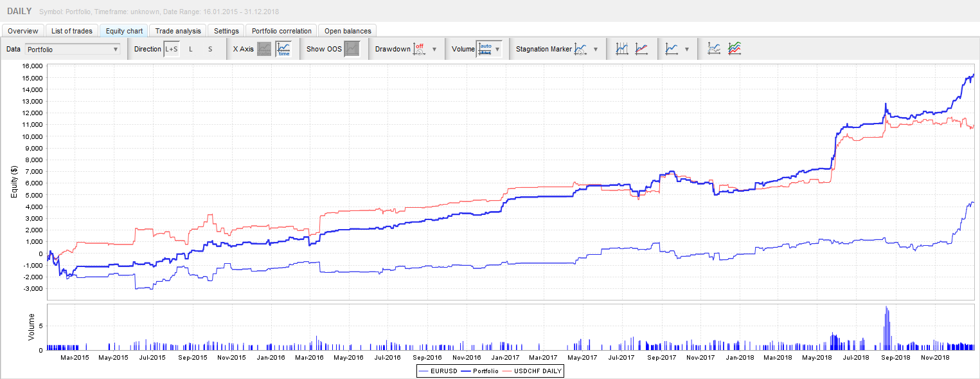Select S (short only) direction

pyautogui.click(x=209, y=49)
